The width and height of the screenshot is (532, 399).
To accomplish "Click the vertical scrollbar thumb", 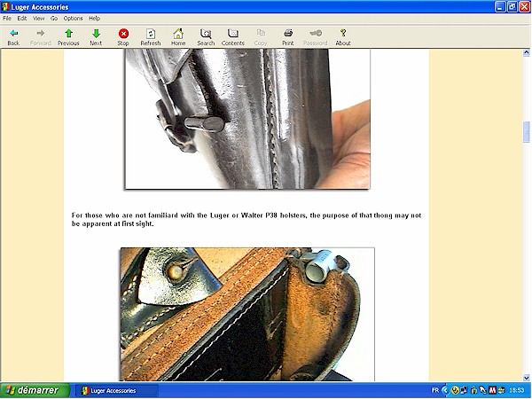I will pyautogui.click(x=526, y=131).
